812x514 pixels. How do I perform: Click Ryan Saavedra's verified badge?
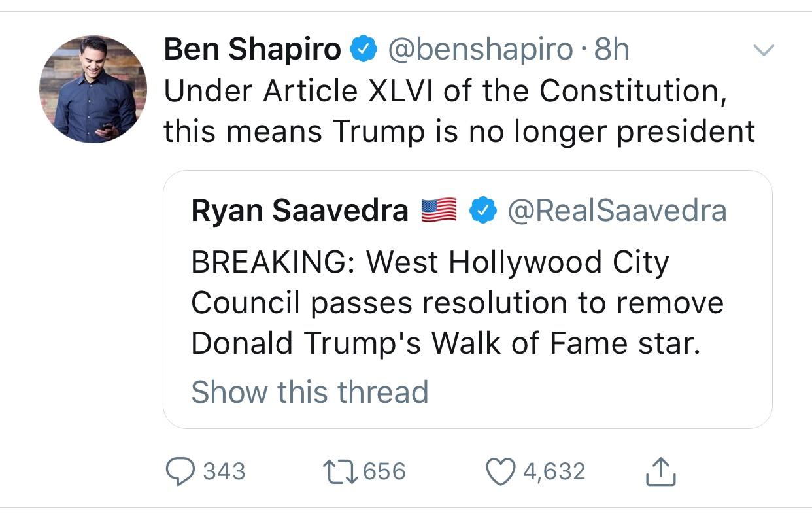482,211
